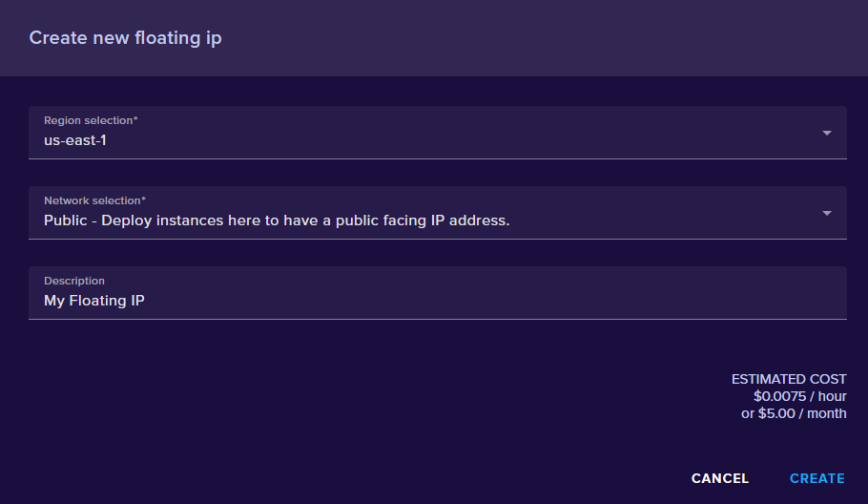Click the Create new floating ip title
868x504 pixels.
[x=125, y=38]
